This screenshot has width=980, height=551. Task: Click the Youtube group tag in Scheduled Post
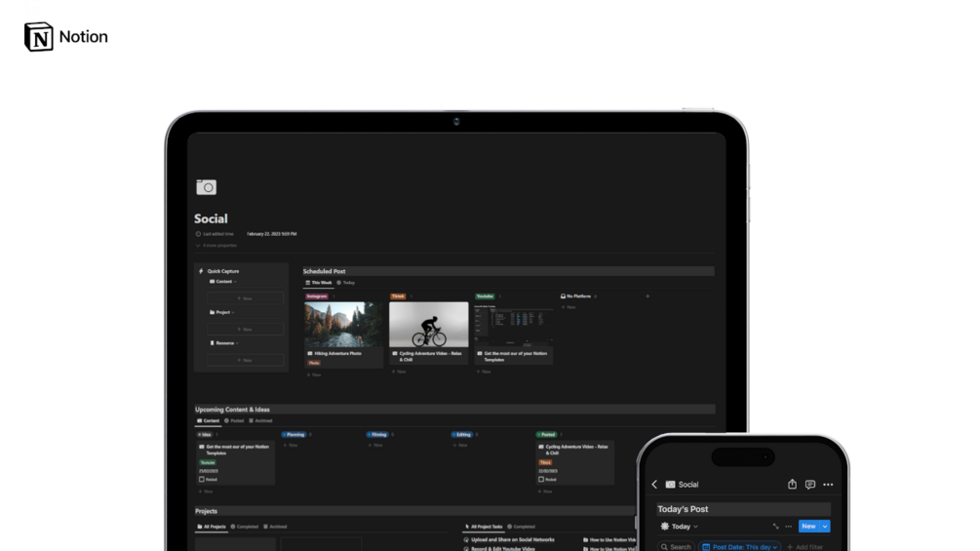tap(485, 296)
